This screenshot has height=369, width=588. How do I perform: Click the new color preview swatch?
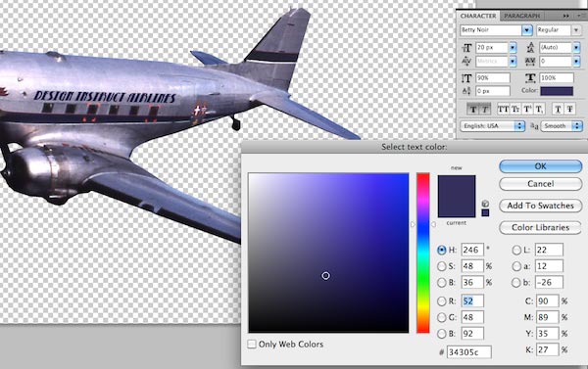coord(457,185)
